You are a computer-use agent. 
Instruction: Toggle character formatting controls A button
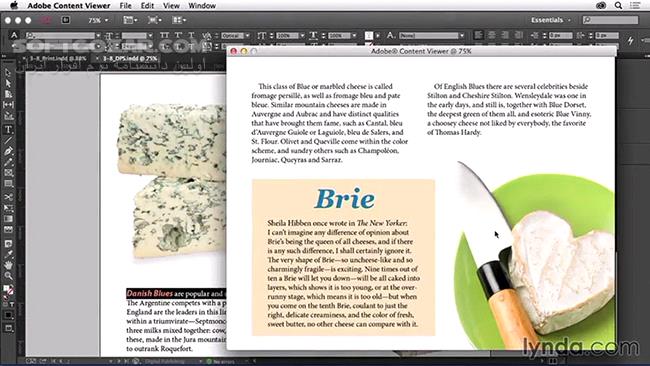point(14,35)
